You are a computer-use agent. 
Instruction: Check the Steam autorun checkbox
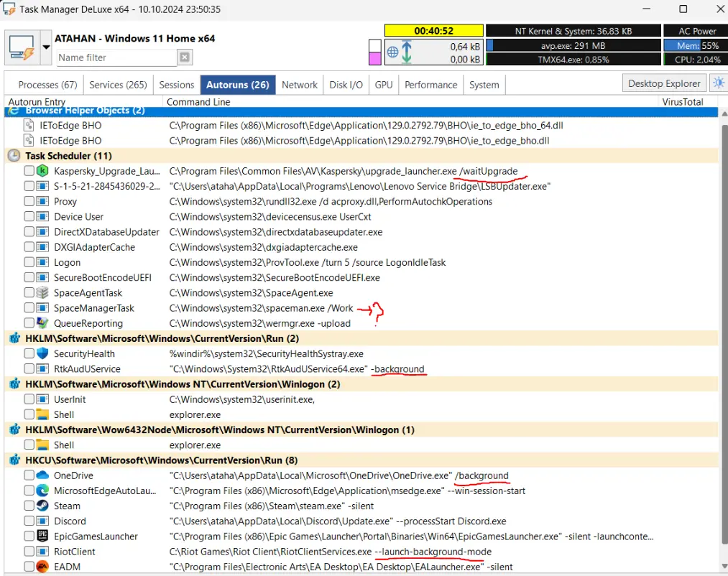(x=29, y=506)
